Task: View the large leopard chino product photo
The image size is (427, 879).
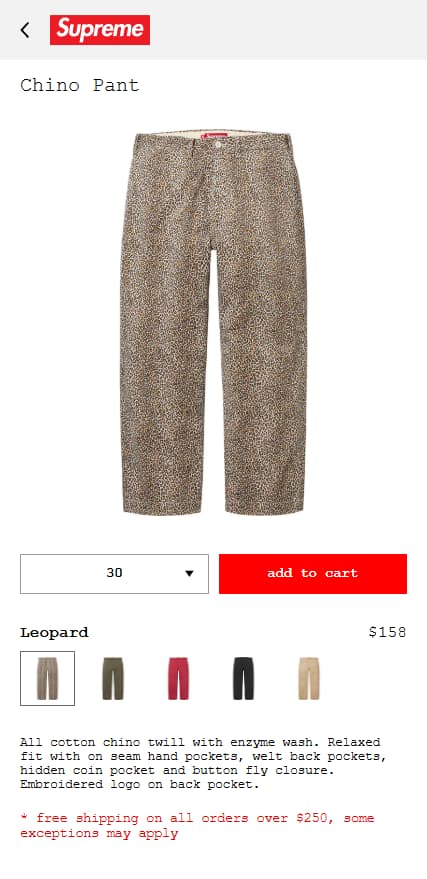Action: tap(214, 323)
